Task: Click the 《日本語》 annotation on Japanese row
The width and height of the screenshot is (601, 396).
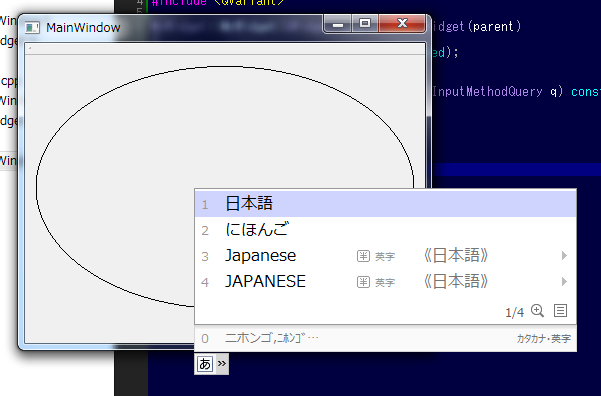Action: coord(456,256)
